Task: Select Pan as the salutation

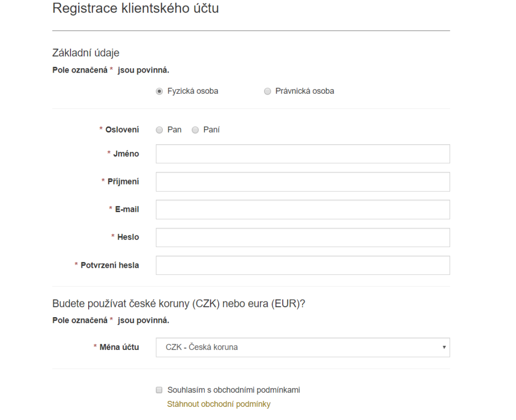Action: (x=159, y=130)
